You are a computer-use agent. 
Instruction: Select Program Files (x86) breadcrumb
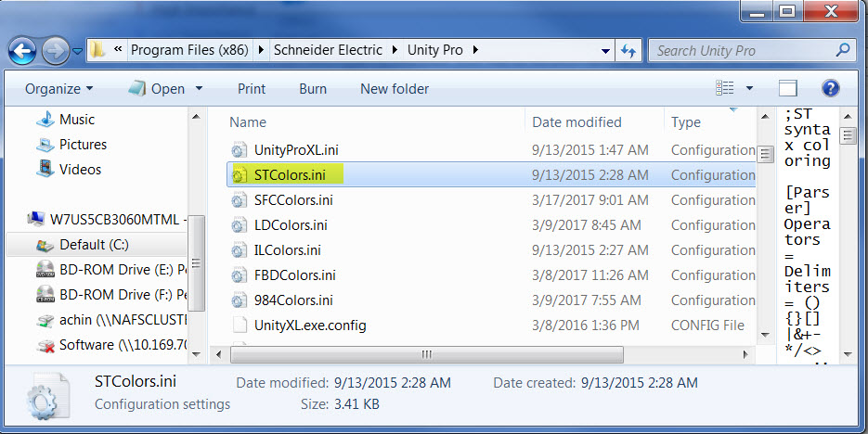189,50
